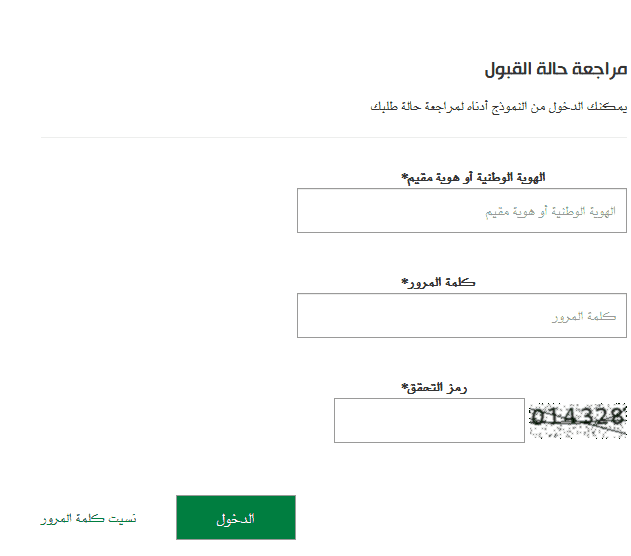The image size is (631, 556).
Task: Click the word النموذج in the instruction text
Action: click(x=509, y=107)
